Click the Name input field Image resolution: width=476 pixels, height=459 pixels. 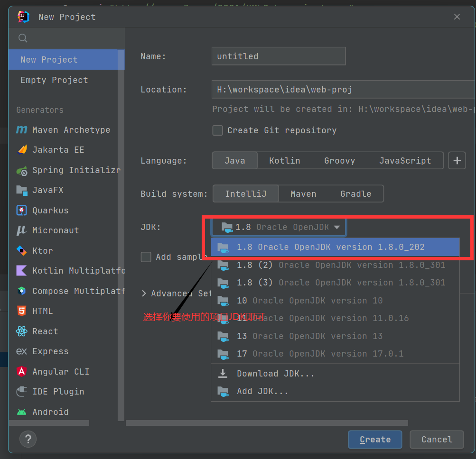279,56
